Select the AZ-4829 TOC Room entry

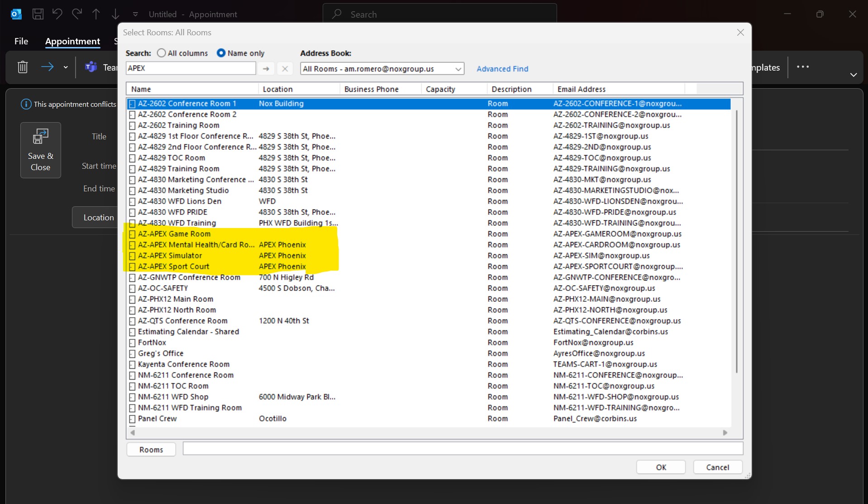(429, 158)
